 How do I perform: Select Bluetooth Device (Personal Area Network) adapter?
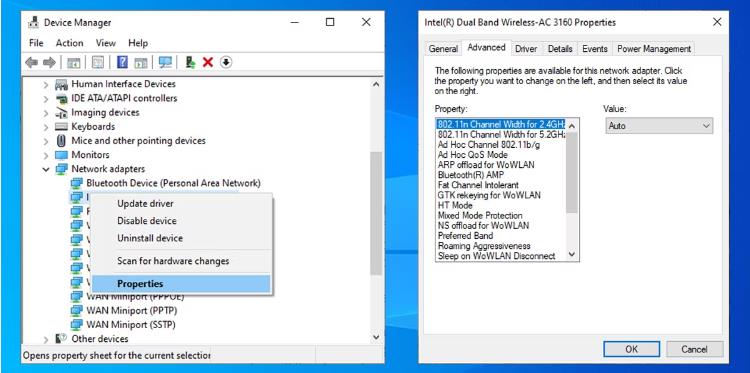point(173,183)
